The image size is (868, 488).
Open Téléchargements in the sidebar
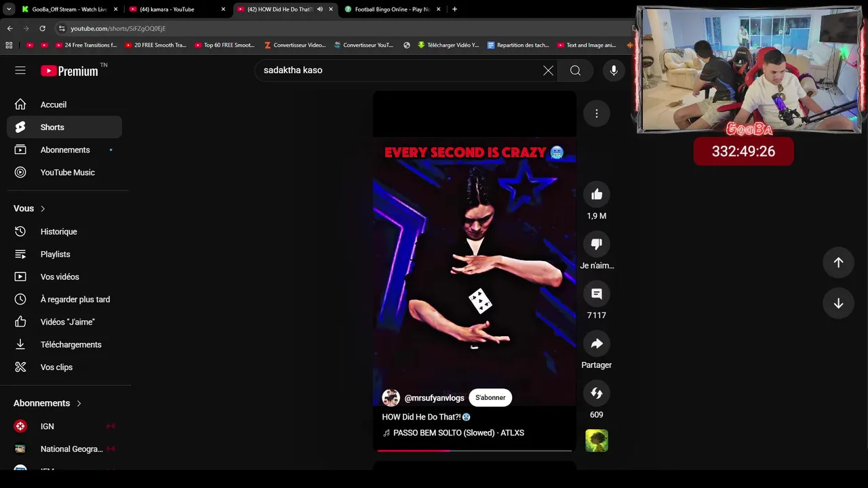click(x=64, y=344)
